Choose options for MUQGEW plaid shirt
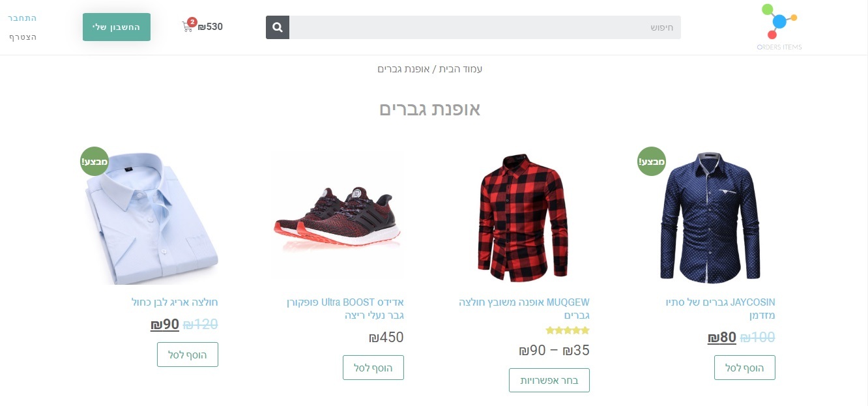This screenshot has width=868, height=406. pyautogui.click(x=549, y=380)
